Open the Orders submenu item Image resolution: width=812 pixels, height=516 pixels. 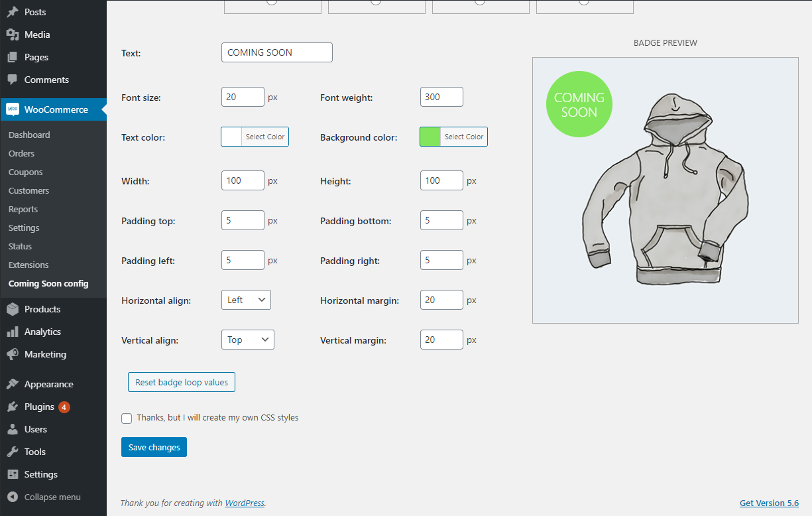(x=21, y=153)
